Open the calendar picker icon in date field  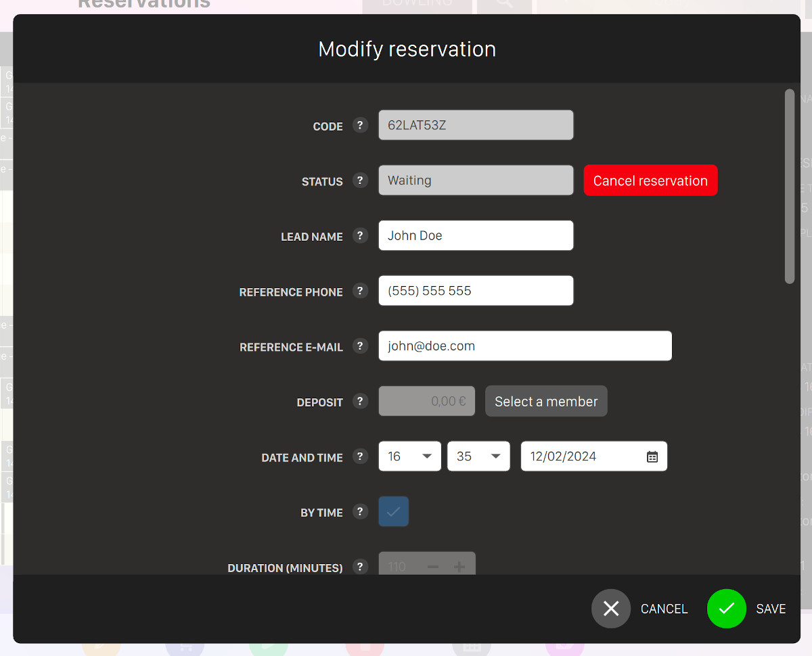pyautogui.click(x=652, y=456)
